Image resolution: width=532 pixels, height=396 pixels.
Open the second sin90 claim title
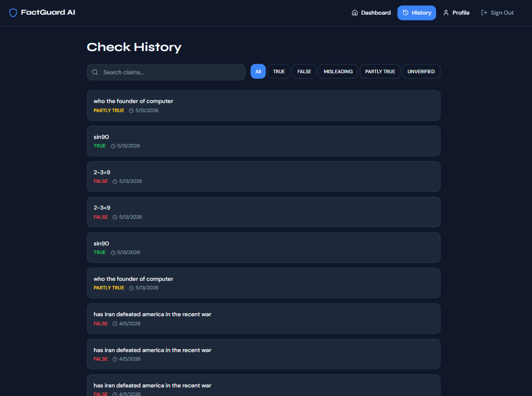[x=101, y=243]
